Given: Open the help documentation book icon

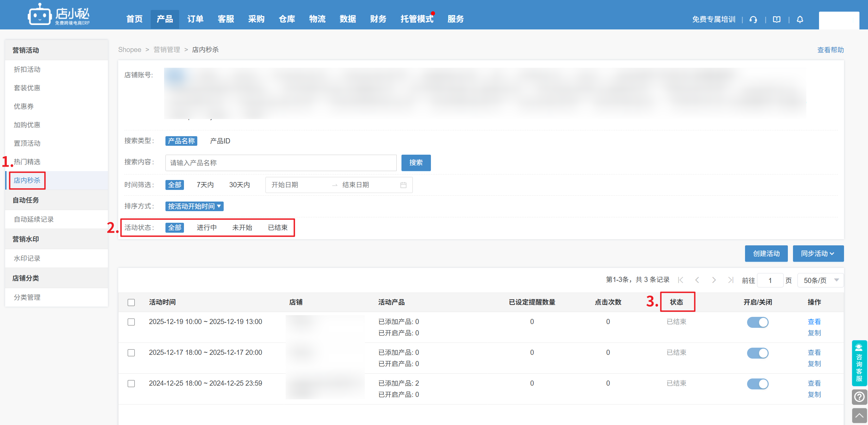Looking at the screenshot, I should [x=776, y=20].
